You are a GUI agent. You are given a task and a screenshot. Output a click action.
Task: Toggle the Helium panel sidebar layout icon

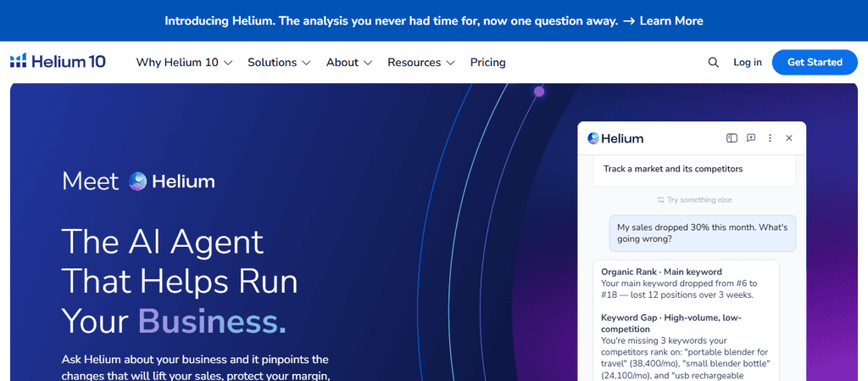pyautogui.click(x=732, y=138)
